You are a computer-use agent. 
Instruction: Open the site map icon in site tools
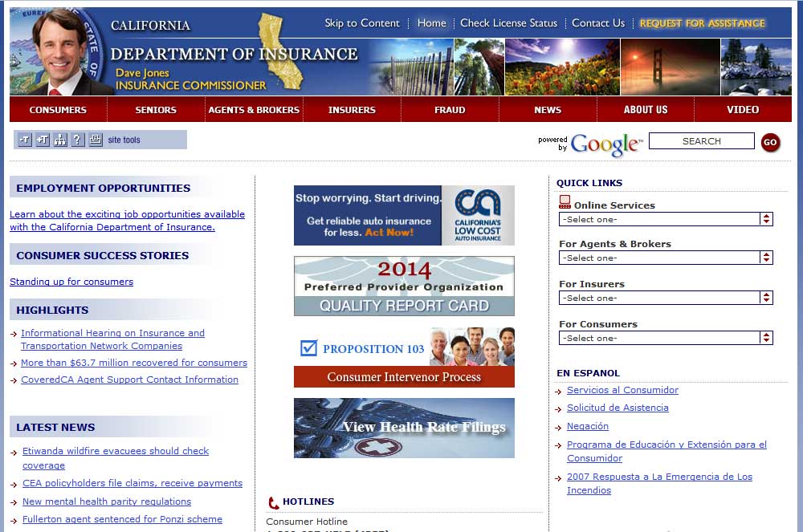(60, 140)
